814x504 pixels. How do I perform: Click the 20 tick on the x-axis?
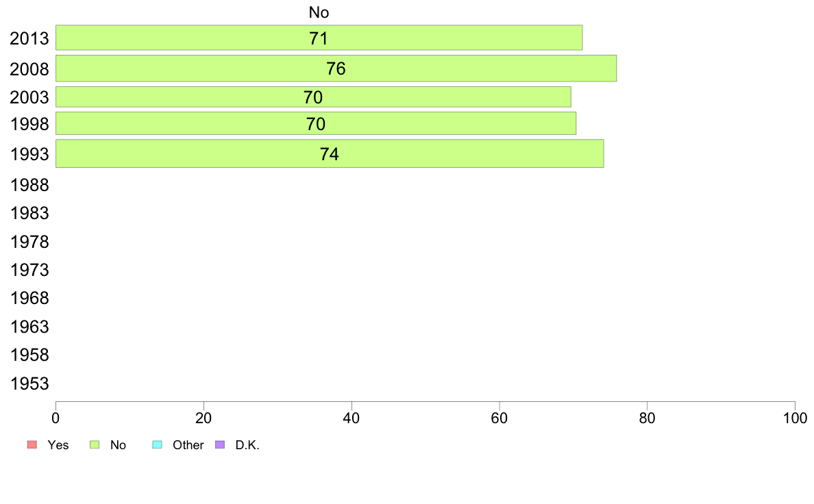(203, 418)
